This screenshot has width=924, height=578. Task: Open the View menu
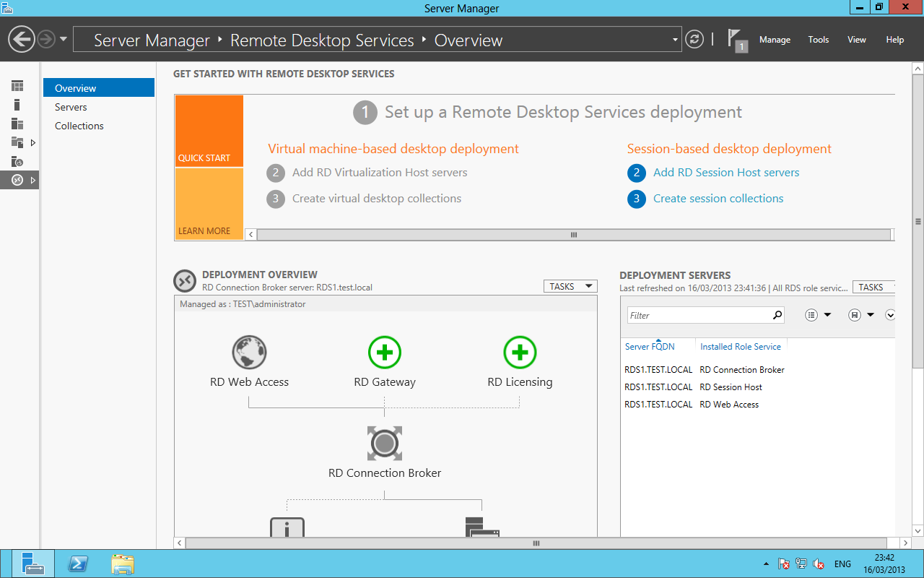pos(857,40)
